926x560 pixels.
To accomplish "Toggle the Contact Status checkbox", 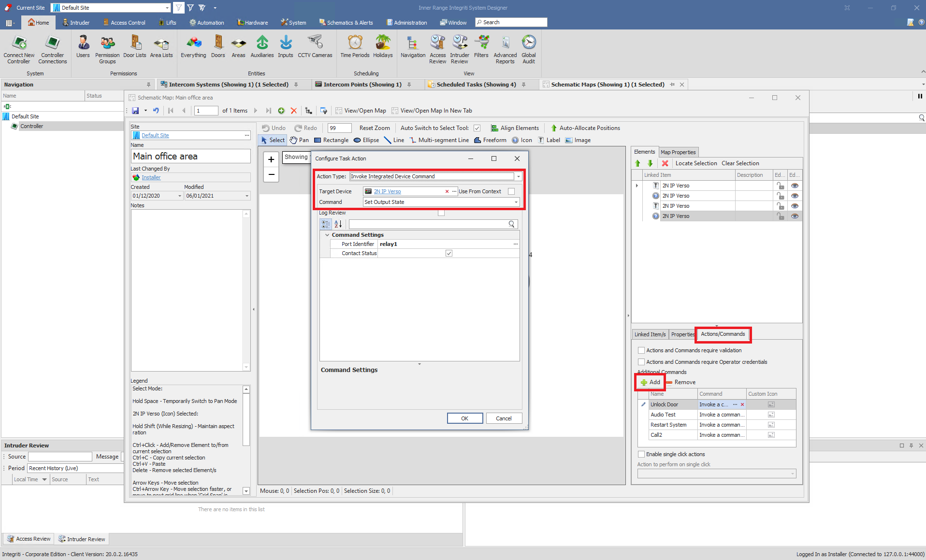I will pos(449,253).
